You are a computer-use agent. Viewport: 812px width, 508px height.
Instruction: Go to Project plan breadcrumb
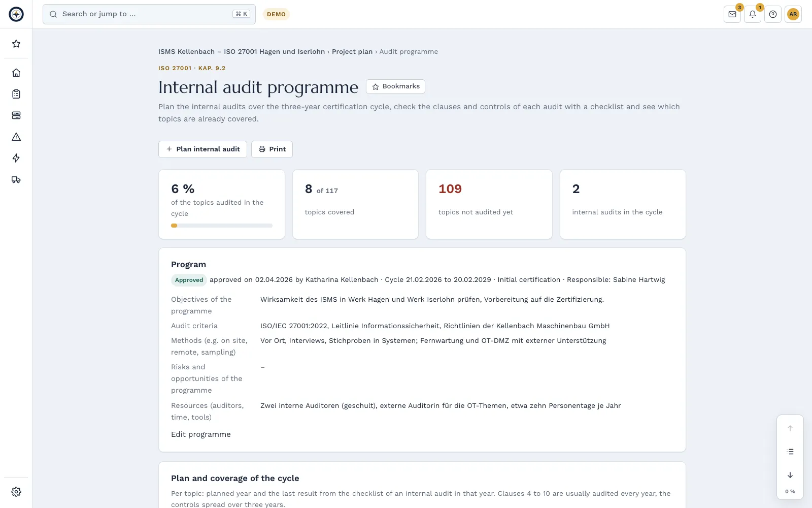[352, 52]
